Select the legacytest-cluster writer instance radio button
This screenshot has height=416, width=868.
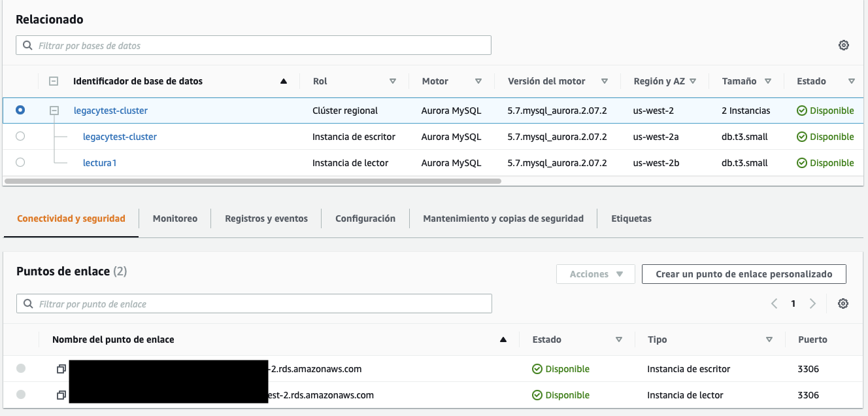tap(20, 136)
